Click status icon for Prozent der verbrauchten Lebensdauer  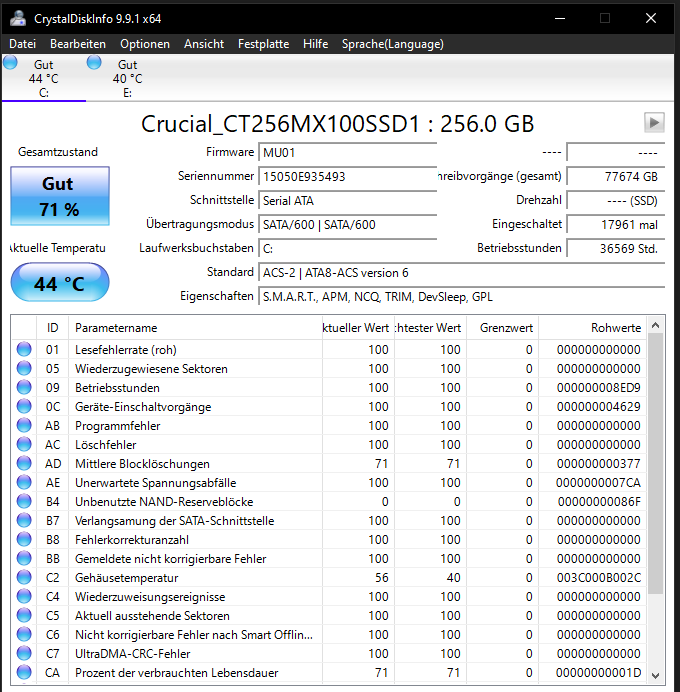tap(24, 672)
